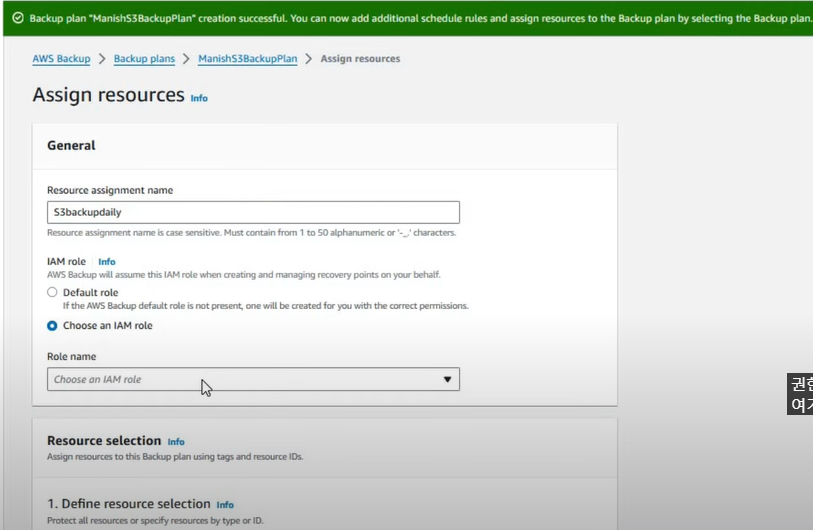Click the Resource selection heading
The height and width of the screenshot is (530, 813).
(104, 440)
